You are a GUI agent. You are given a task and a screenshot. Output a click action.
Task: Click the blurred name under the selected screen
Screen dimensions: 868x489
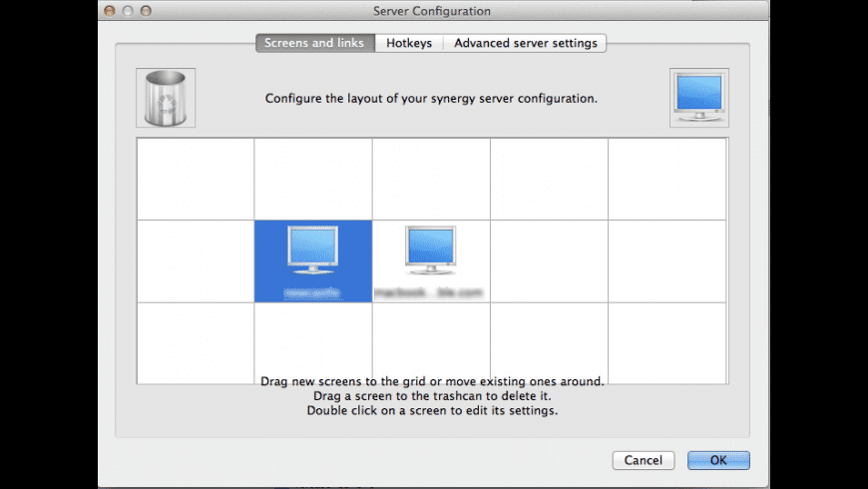[312, 293]
